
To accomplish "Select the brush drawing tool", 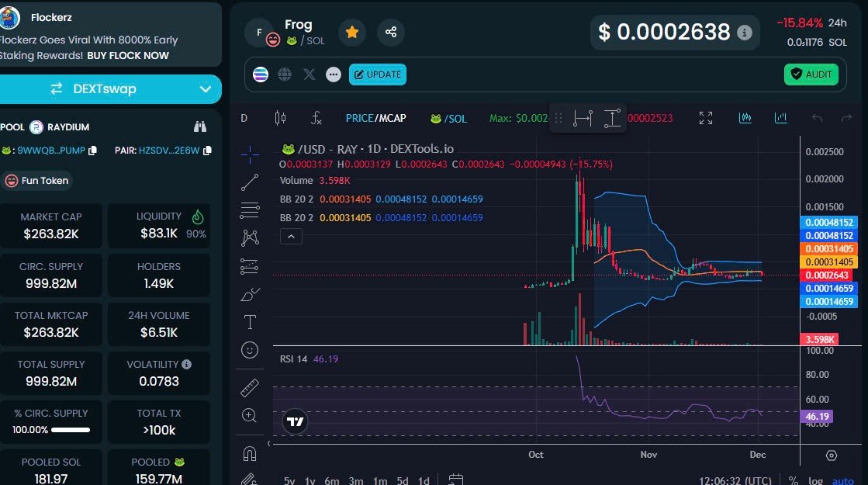I will pos(250,294).
